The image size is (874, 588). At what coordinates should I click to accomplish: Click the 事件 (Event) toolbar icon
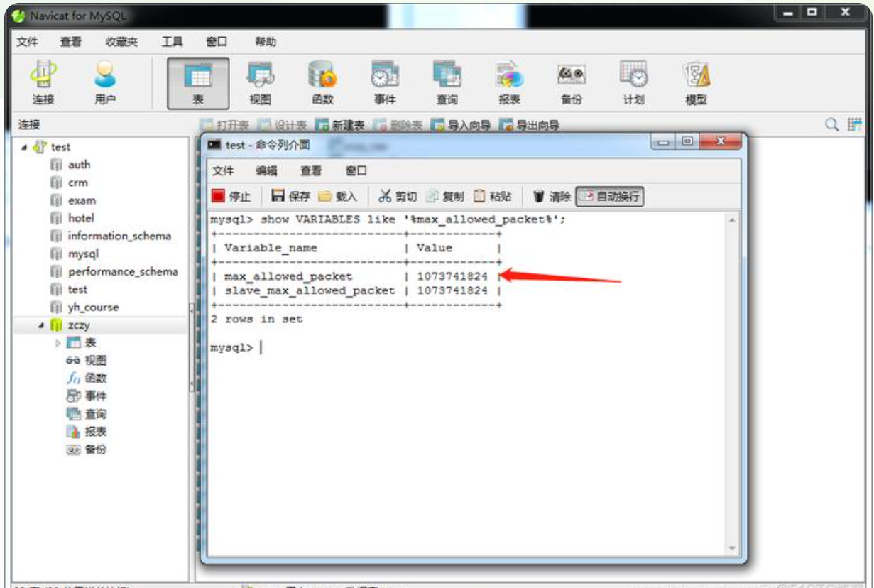[x=384, y=82]
